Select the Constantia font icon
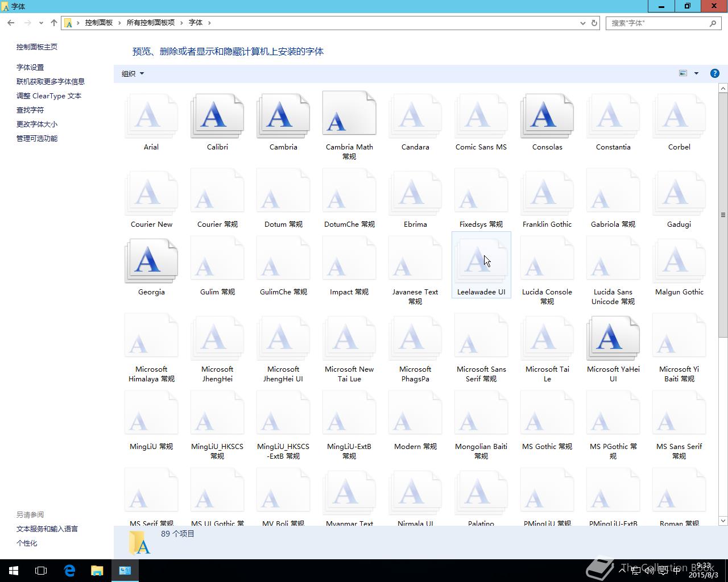 point(613,117)
